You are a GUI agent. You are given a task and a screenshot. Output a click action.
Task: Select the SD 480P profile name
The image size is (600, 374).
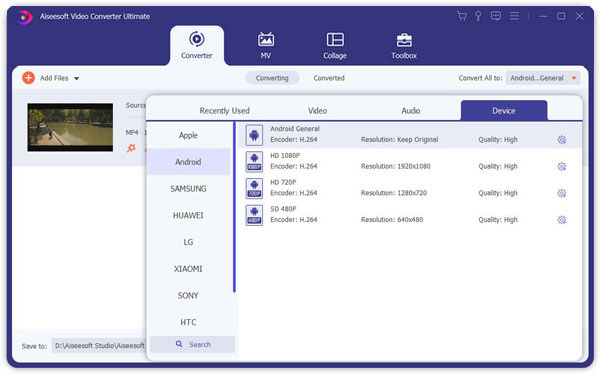point(283,209)
